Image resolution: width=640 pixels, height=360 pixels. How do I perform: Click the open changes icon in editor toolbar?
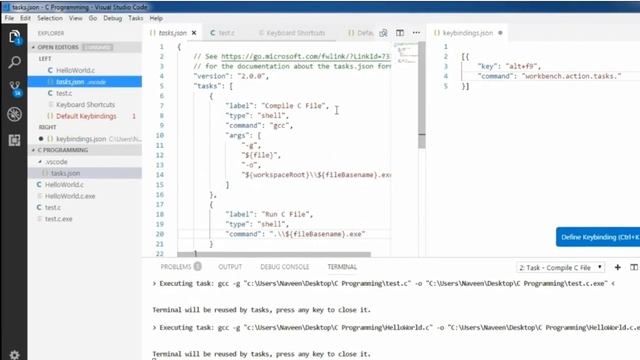(383, 33)
